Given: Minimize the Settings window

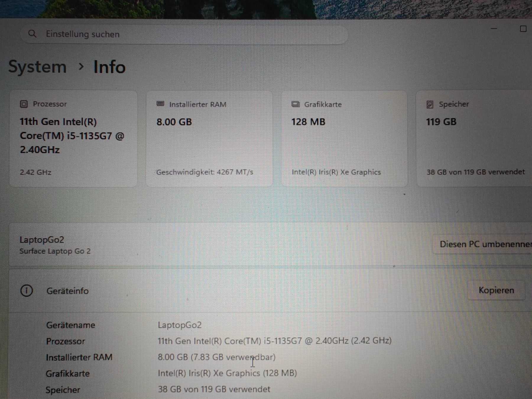Looking at the screenshot, I should pyautogui.click(x=494, y=29).
